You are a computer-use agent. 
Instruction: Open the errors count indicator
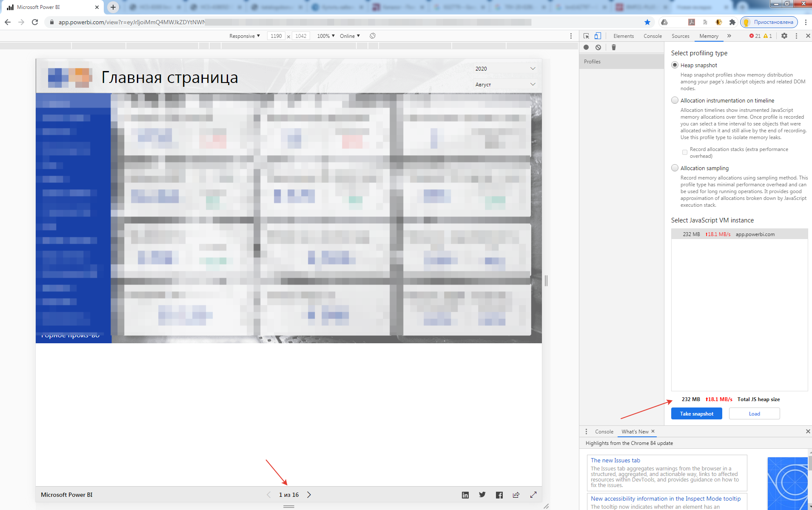[x=755, y=36]
